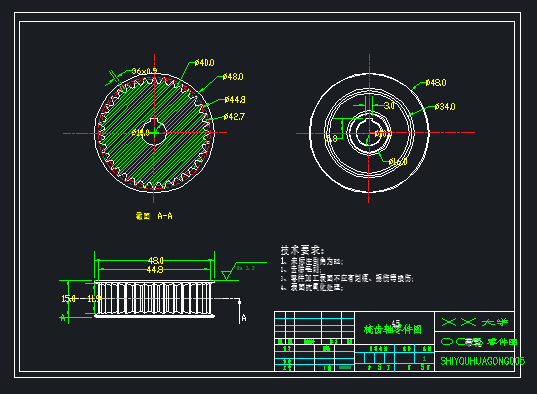The height and width of the screenshot is (394, 537).
Task: Click the 'ø44.8' diameter label
Action: pyautogui.click(x=235, y=100)
